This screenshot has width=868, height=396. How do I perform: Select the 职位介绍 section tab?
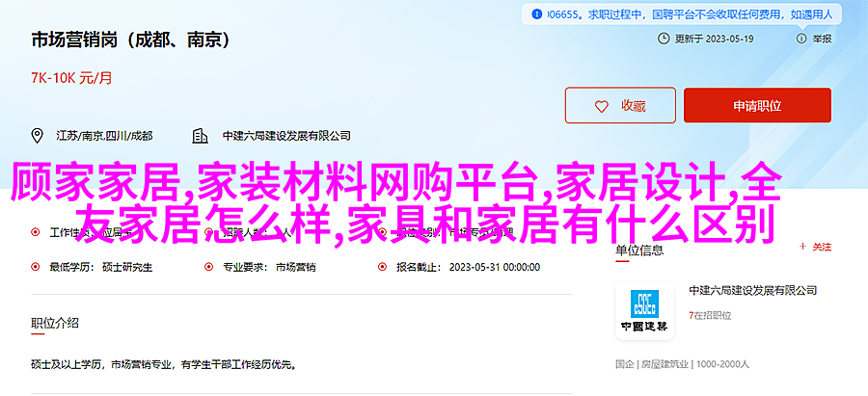point(55,323)
